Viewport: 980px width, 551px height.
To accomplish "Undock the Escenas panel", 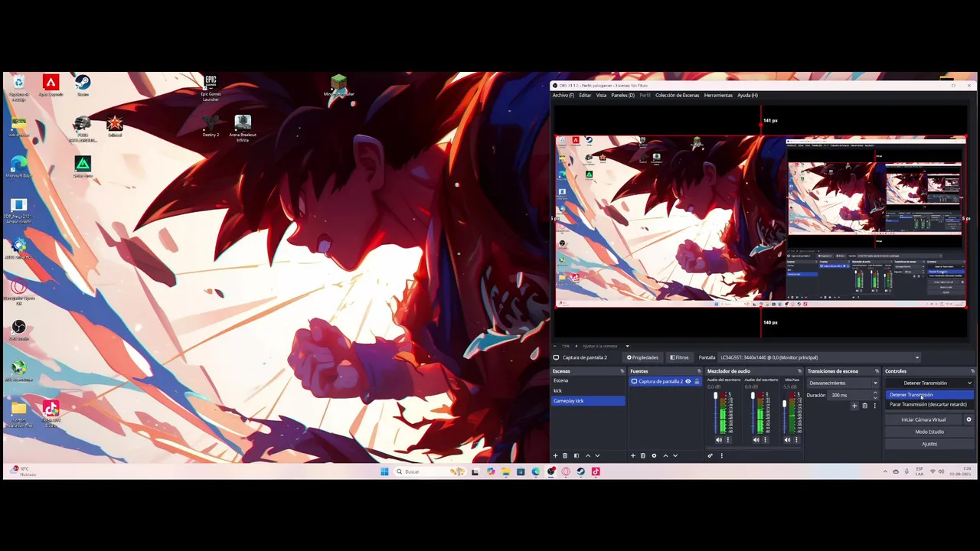I will 622,371.
